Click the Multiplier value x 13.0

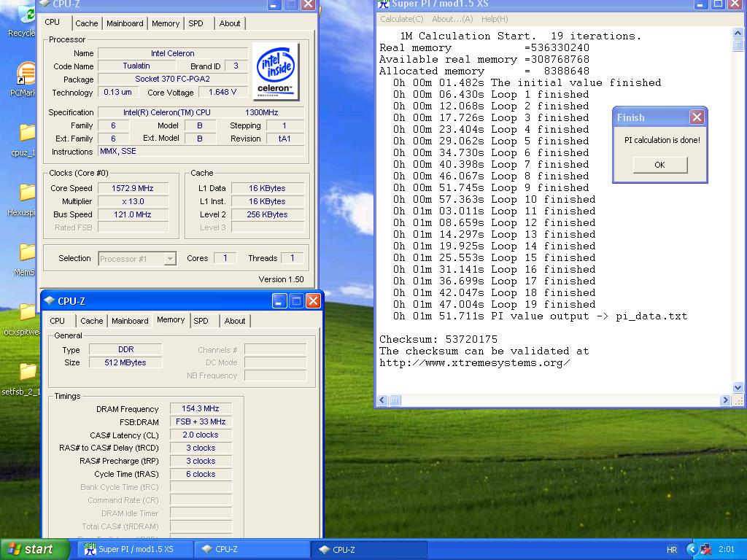133,201
